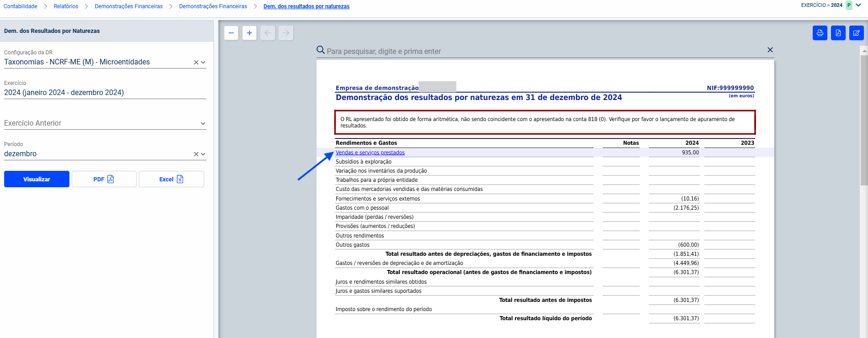Image resolution: width=868 pixels, height=338 pixels.
Task: Click the Visualizar button
Action: (37, 179)
